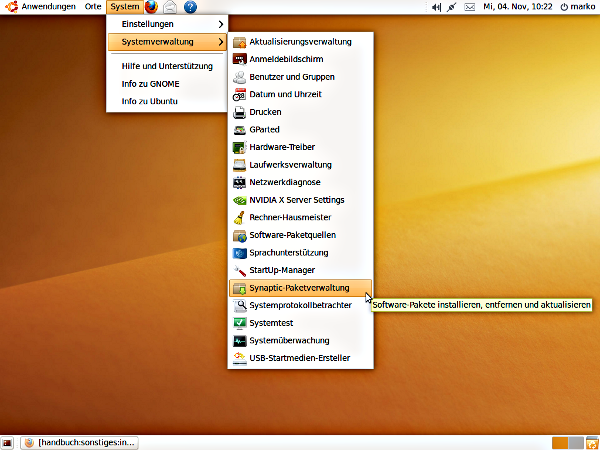Open the mail launcher in top panel

point(170,7)
